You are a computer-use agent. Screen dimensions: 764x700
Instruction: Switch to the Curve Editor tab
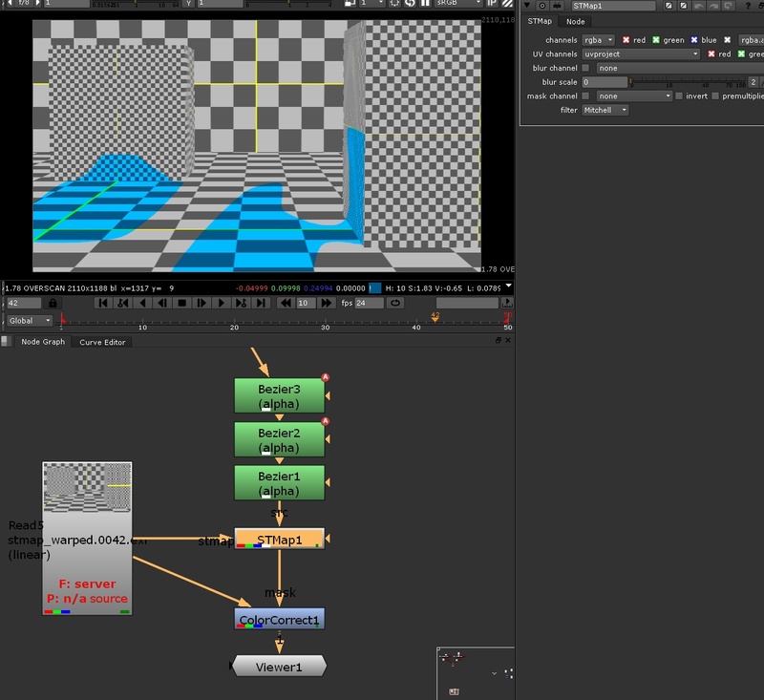tap(102, 342)
